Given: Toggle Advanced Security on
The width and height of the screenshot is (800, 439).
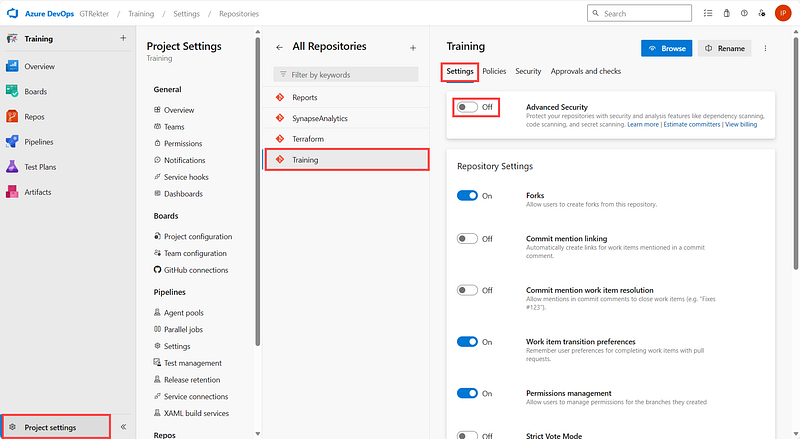Looking at the screenshot, I should (x=467, y=107).
